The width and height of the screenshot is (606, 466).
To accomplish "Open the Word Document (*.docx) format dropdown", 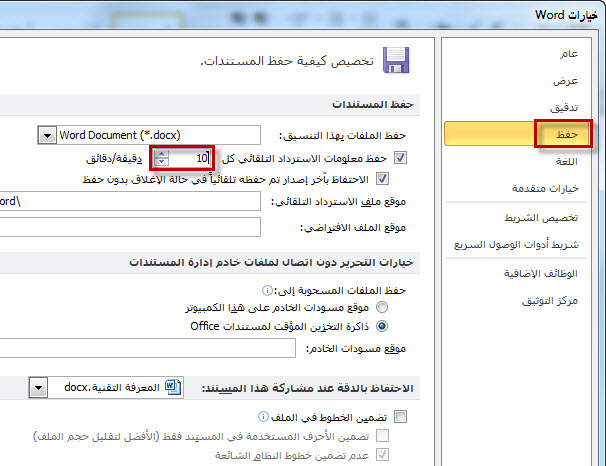I will (47, 136).
